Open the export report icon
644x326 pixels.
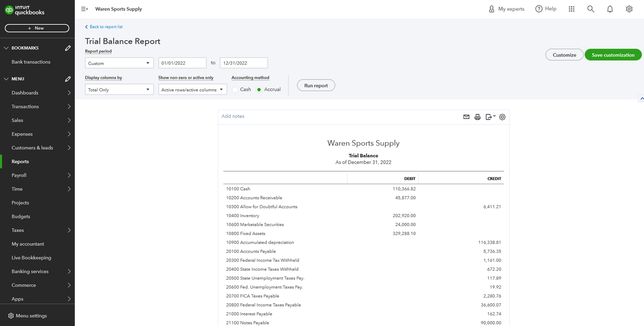pos(490,117)
